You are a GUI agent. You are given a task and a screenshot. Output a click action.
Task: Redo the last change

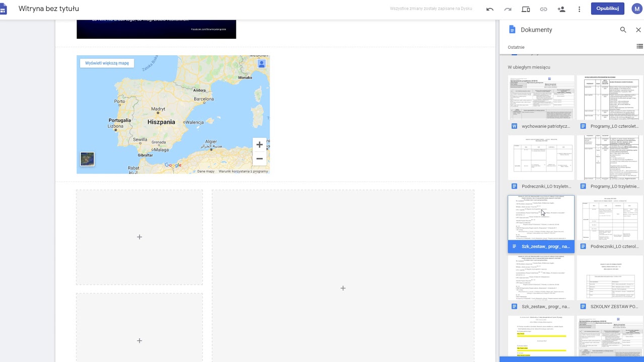click(508, 9)
